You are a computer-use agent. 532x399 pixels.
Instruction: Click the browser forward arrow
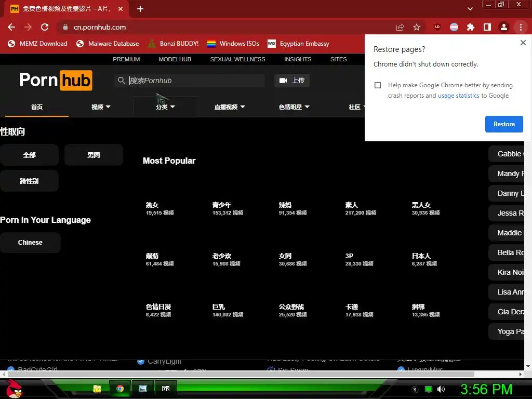(28, 27)
